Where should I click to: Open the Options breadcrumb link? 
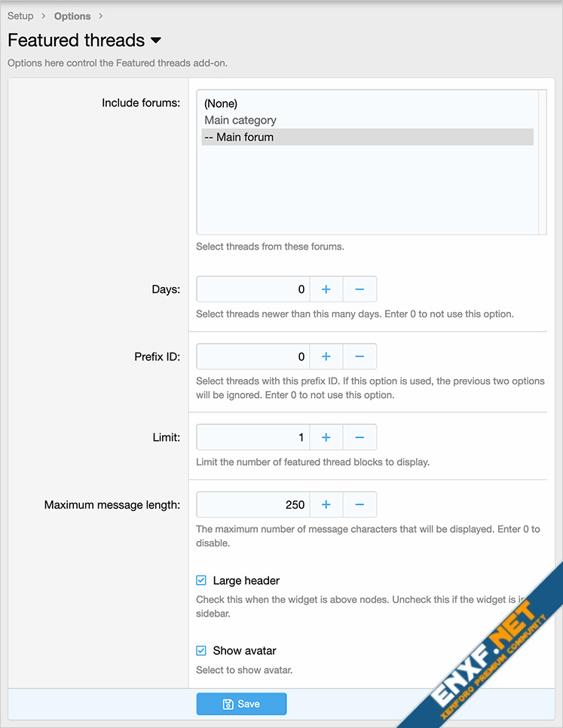pos(72,16)
